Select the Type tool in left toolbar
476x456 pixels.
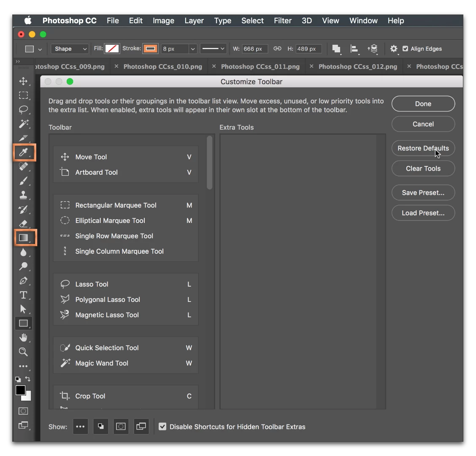click(x=23, y=295)
